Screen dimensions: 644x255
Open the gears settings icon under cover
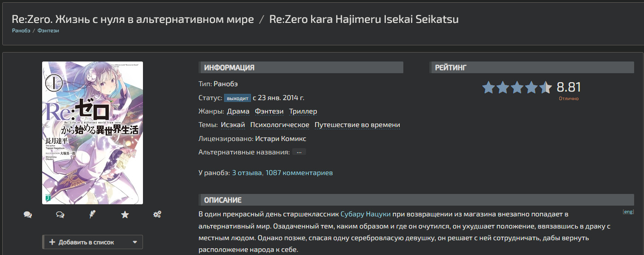point(157,215)
